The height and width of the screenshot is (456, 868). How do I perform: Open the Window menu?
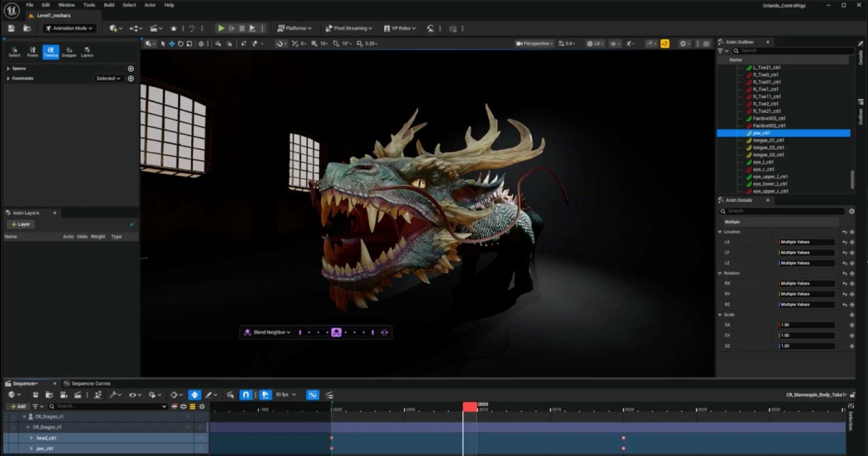point(67,5)
